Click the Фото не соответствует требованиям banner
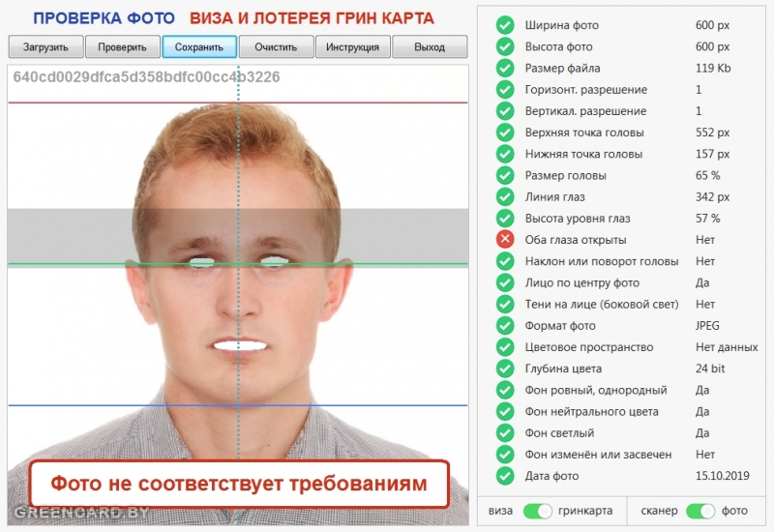774x532 pixels. (239, 484)
